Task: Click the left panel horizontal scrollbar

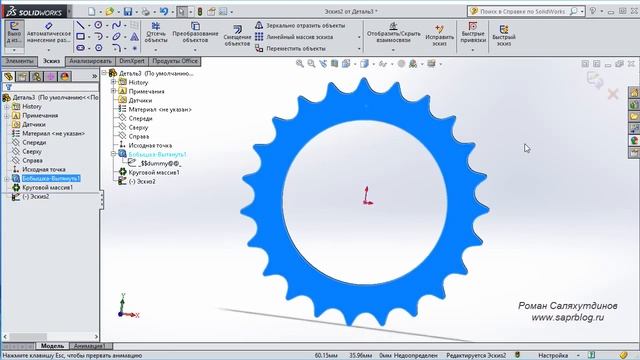Action: click(51, 337)
